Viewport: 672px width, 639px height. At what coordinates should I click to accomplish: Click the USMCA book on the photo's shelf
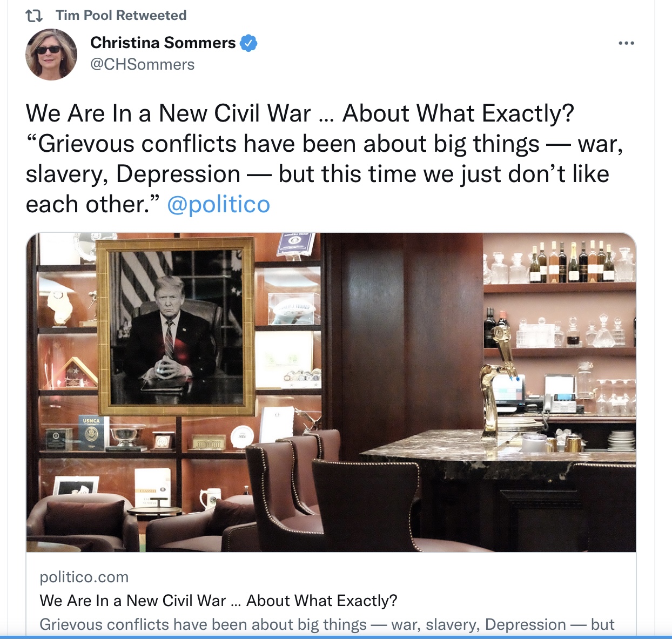tap(93, 433)
